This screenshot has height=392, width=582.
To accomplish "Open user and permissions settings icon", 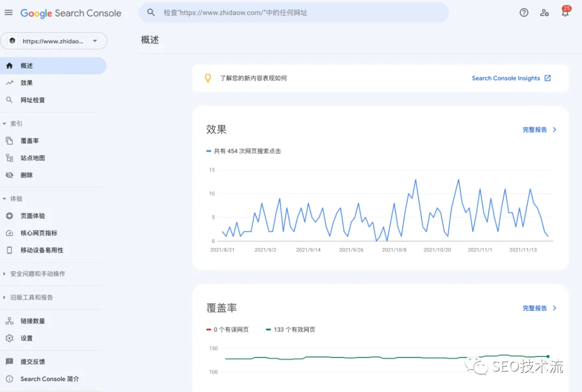I will [x=544, y=12].
